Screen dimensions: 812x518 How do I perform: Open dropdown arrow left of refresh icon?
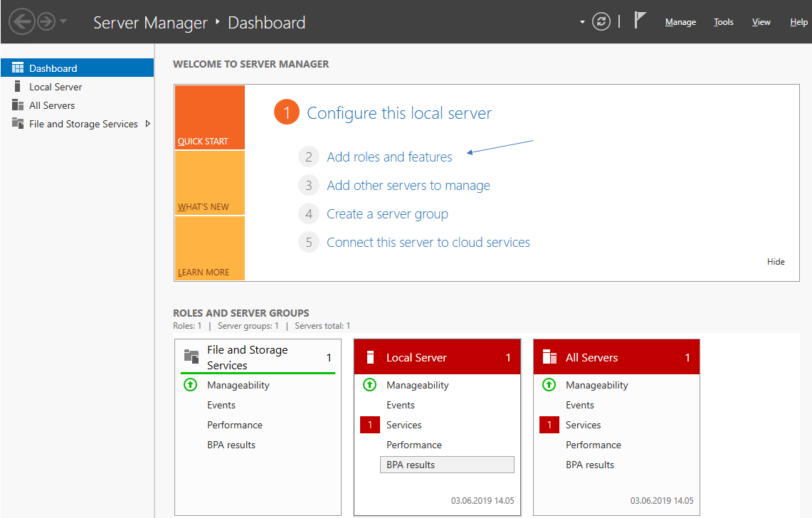(582, 22)
